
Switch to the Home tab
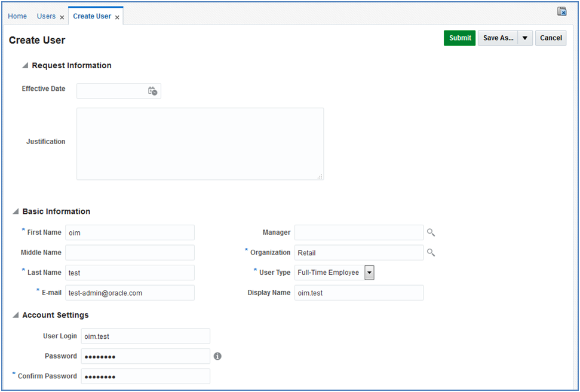pyautogui.click(x=17, y=16)
